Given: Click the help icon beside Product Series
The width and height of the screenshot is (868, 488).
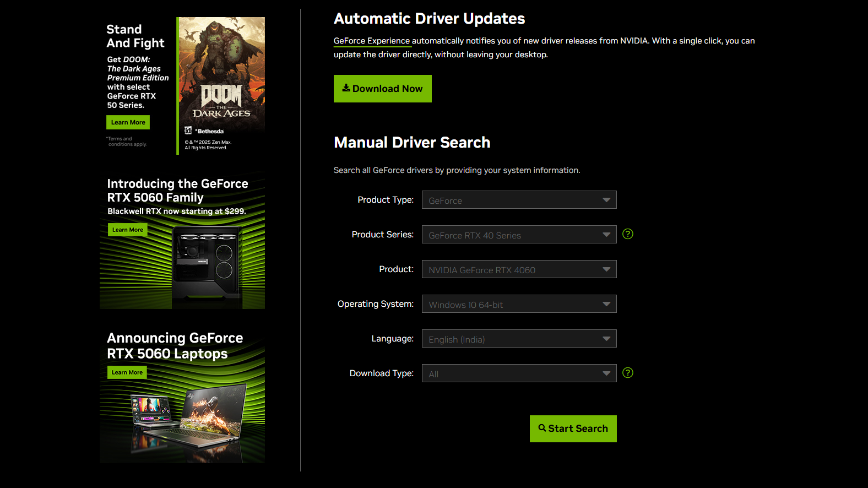Looking at the screenshot, I should coord(627,234).
